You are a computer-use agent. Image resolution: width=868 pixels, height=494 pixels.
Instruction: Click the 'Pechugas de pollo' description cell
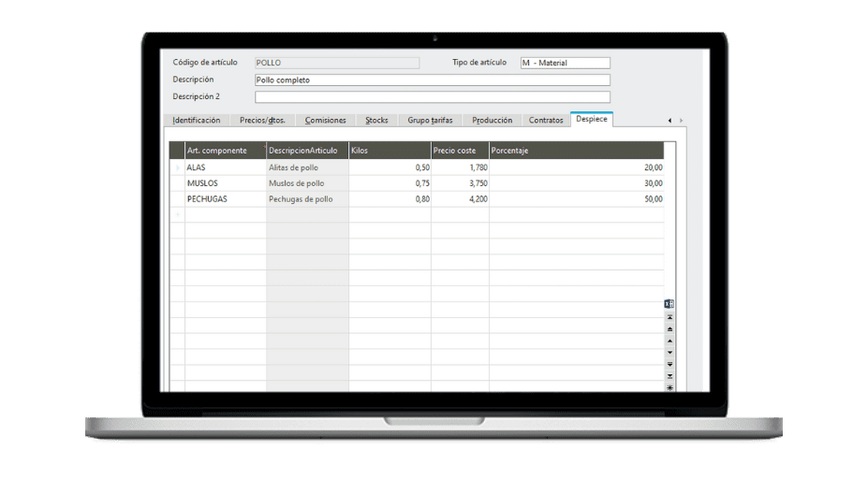(307, 199)
